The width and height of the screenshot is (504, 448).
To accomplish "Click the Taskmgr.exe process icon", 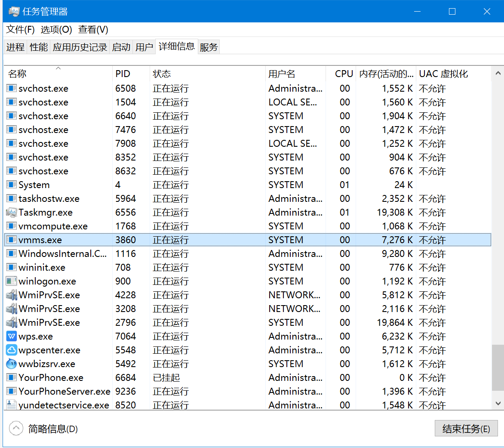I will click(11, 212).
